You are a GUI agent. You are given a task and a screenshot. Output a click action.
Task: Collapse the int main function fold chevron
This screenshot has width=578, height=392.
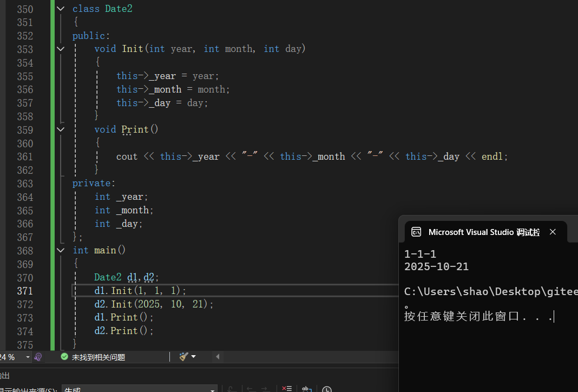tap(61, 250)
